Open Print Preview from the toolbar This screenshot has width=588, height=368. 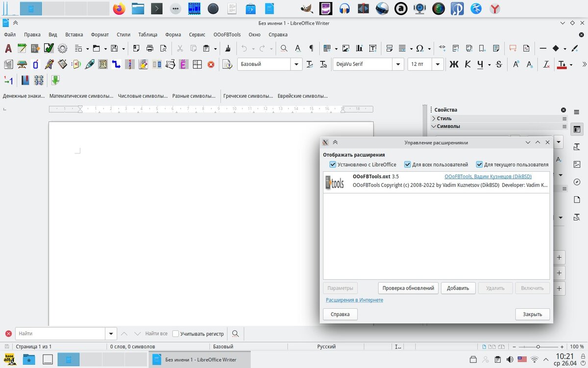pyautogui.click(x=163, y=49)
